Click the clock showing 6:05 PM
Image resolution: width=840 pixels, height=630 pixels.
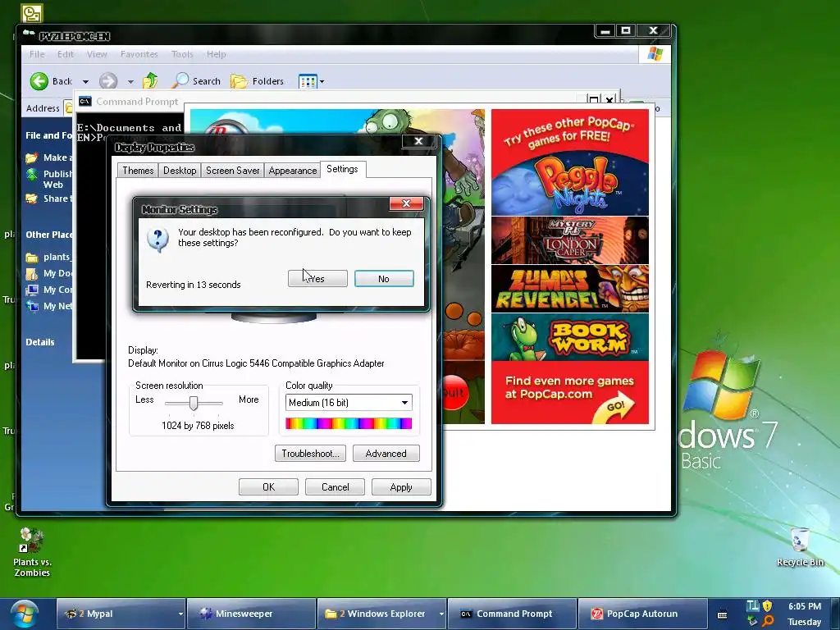(x=805, y=606)
